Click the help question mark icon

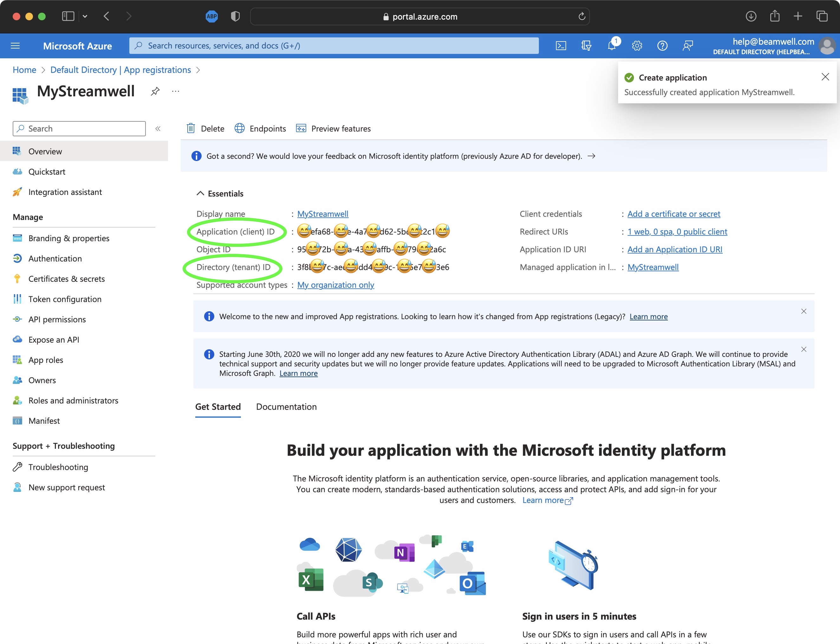pos(662,46)
